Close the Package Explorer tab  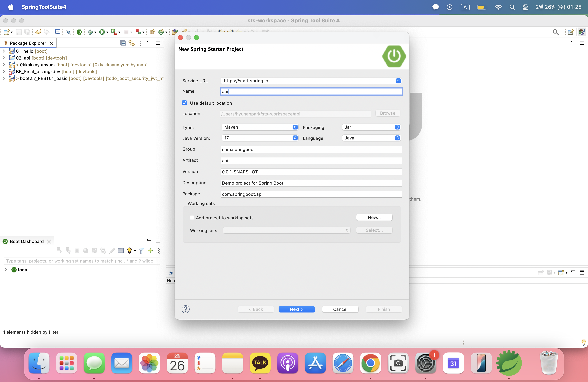click(x=51, y=43)
